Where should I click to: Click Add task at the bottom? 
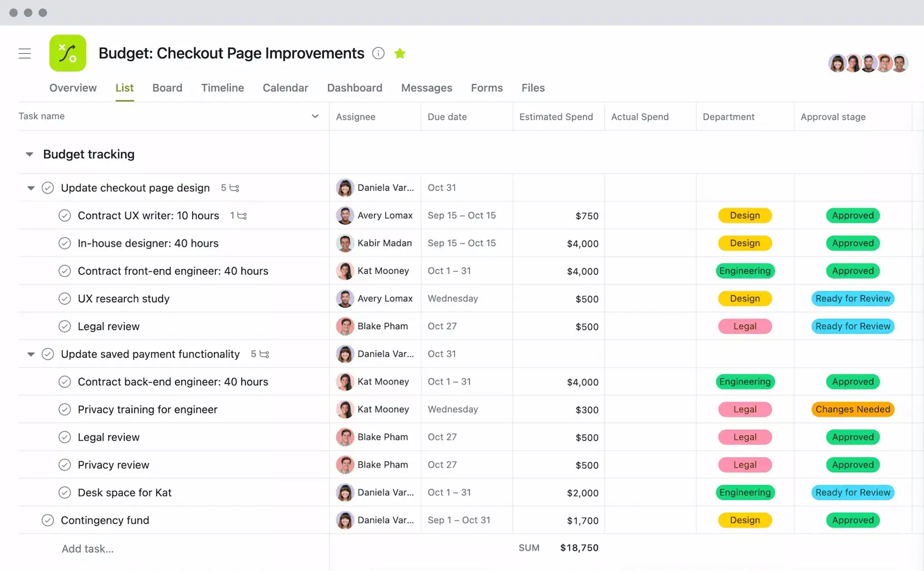click(x=87, y=548)
